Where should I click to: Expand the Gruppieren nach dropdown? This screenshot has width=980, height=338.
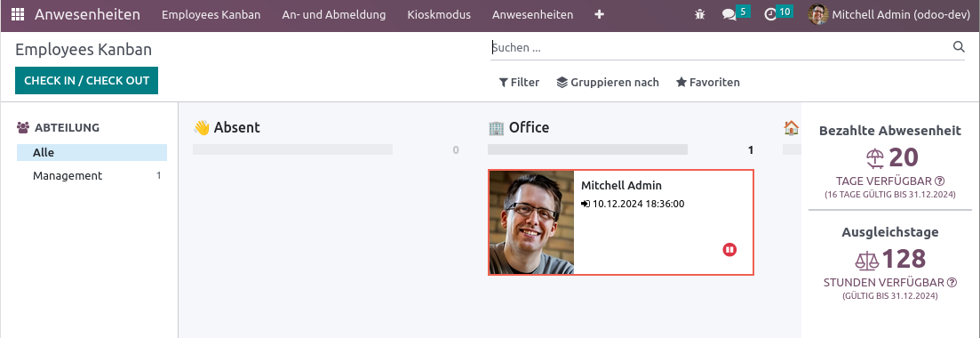point(608,82)
